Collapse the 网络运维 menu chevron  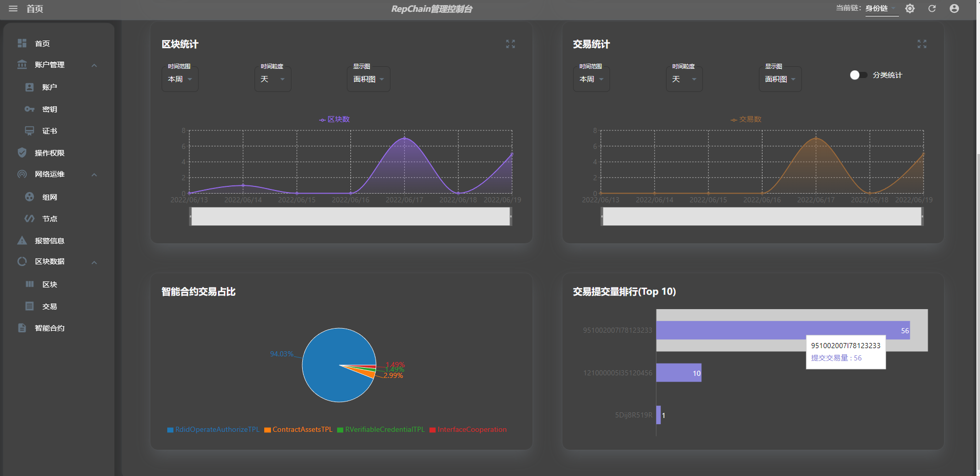point(94,175)
